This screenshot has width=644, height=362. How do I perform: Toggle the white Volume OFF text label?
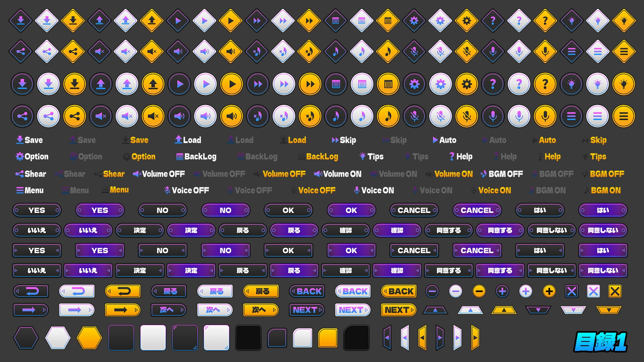point(159,174)
